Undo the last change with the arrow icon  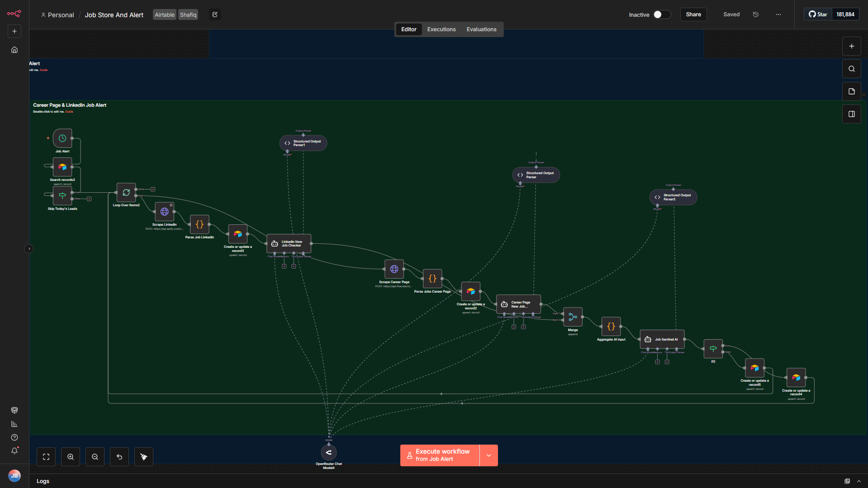(x=119, y=456)
